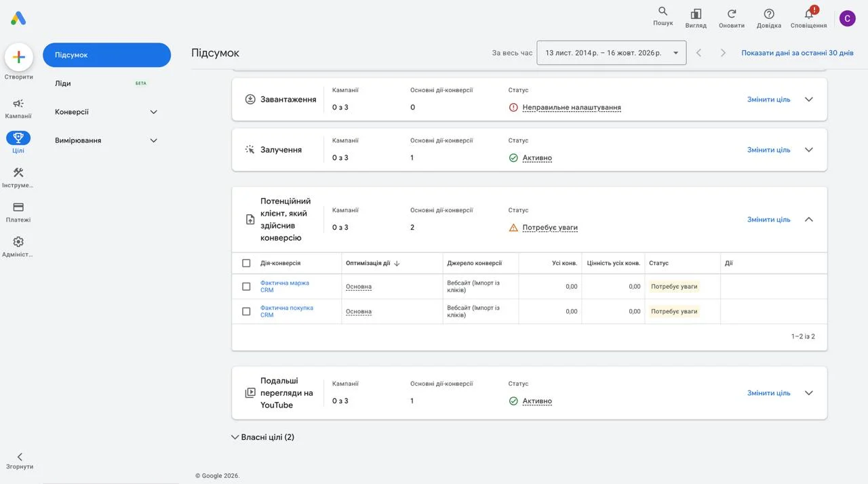Open Адміністрування gear icon in sidebar
Screen dimensions: 868x484
pos(18,242)
